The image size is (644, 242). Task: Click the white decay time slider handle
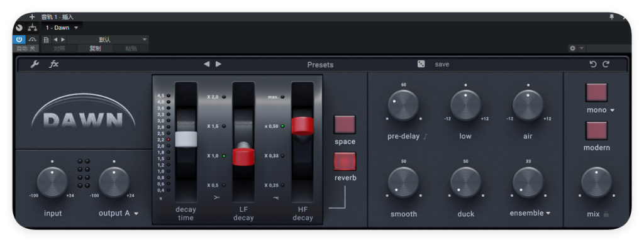tap(186, 139)
